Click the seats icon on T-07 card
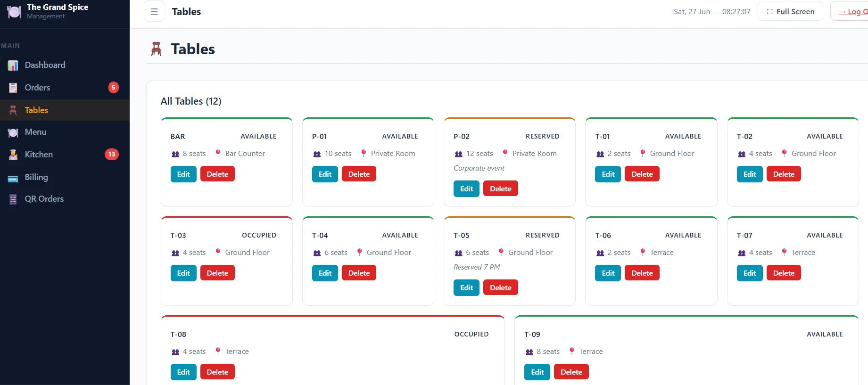The image size is (868, 385). 742,253
